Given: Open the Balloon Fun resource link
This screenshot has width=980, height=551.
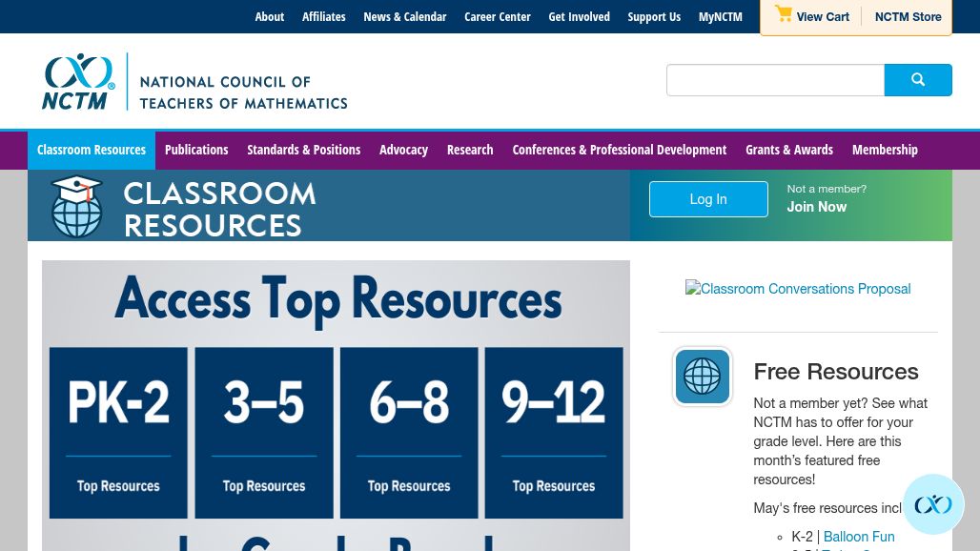Looking at the screenshot, I should coord(859,537).
